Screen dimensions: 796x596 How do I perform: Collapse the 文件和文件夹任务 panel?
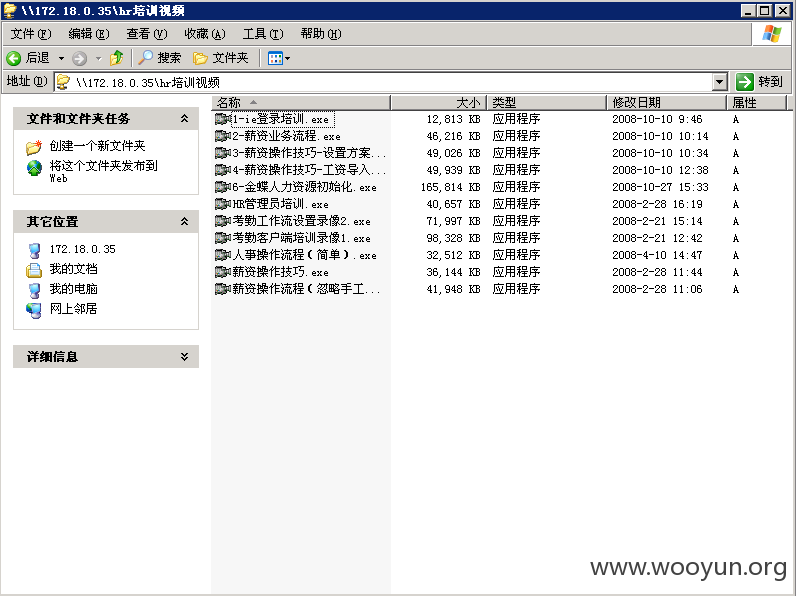[x=184, y=119]
